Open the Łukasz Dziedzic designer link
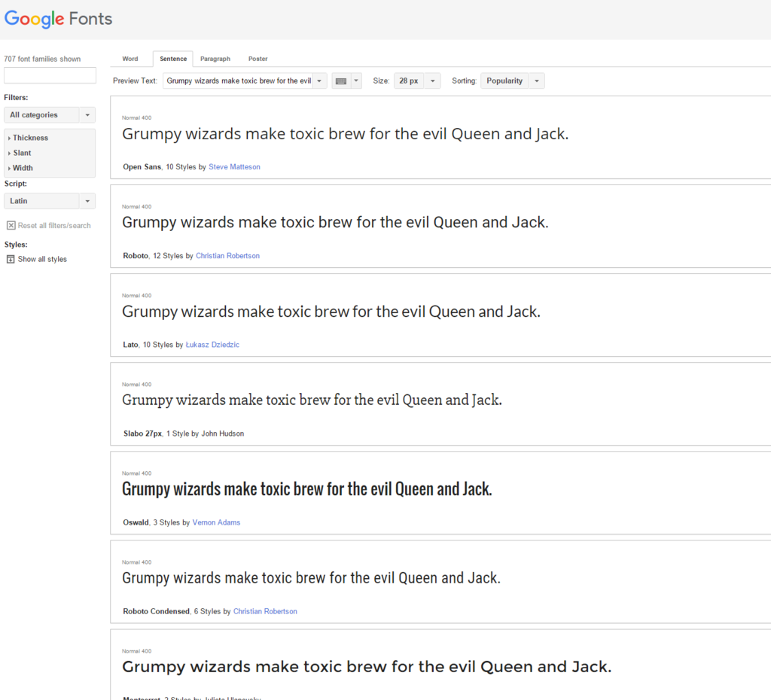This screenshot has width=771, height=700. (x=212, y=345)
